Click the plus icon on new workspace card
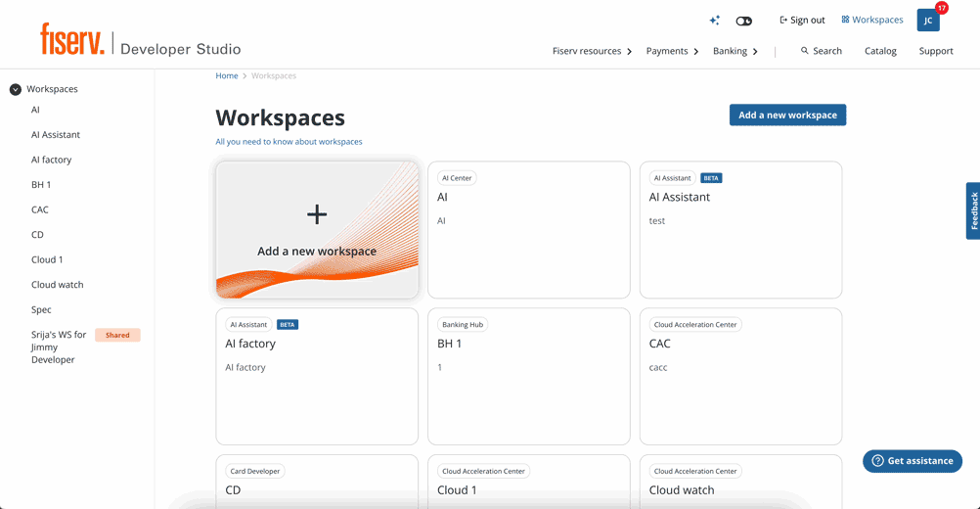Viewport: 980px width, 509px height. [x=317, y=214]
